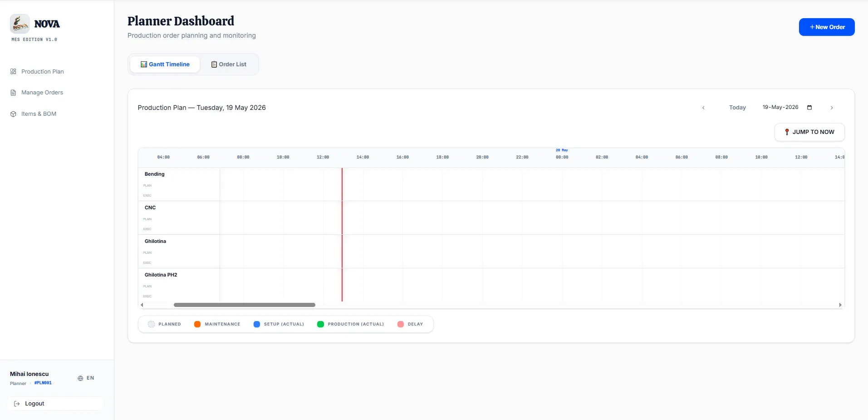This screenshot has width=868, height=420.
Task: Click the Items & BOM cube icon
Action: [x=13, y=114]
